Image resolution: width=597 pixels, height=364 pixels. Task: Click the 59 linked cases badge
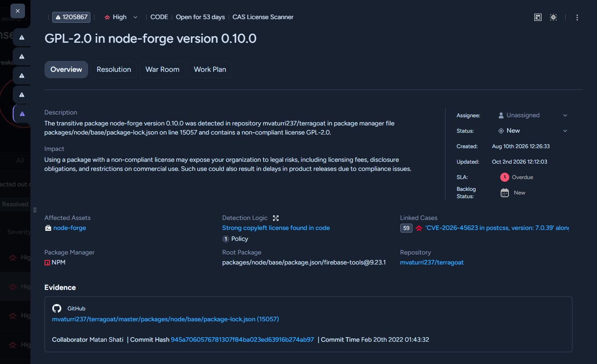coord(406,228)
